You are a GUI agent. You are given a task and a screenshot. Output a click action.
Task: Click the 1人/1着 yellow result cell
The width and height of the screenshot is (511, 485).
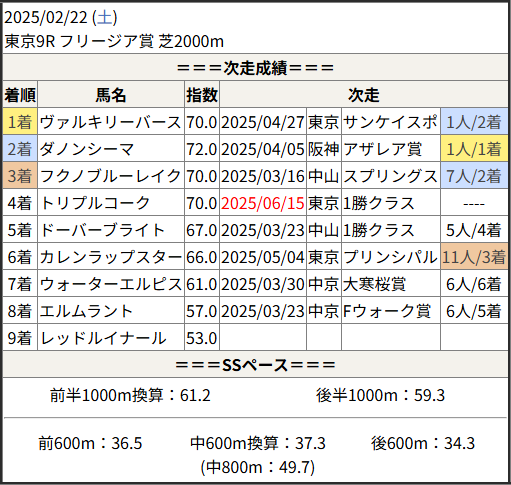tap(474, 149)
